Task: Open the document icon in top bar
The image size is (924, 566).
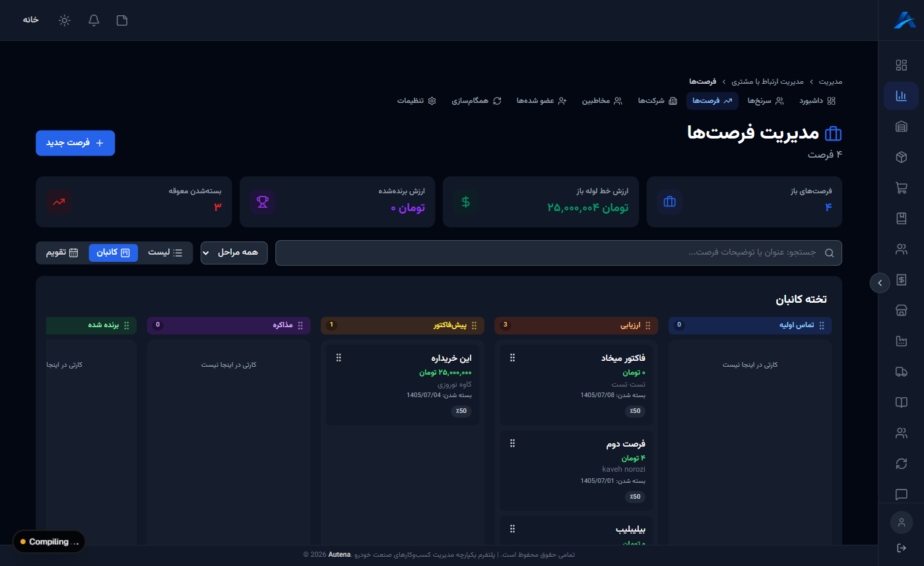Action: click(x=122, y=20)
